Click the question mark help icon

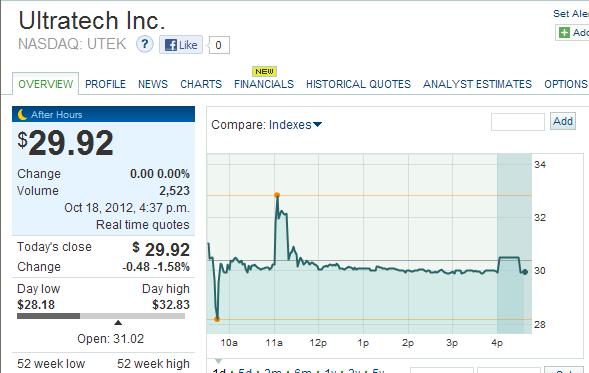[145, 44]
